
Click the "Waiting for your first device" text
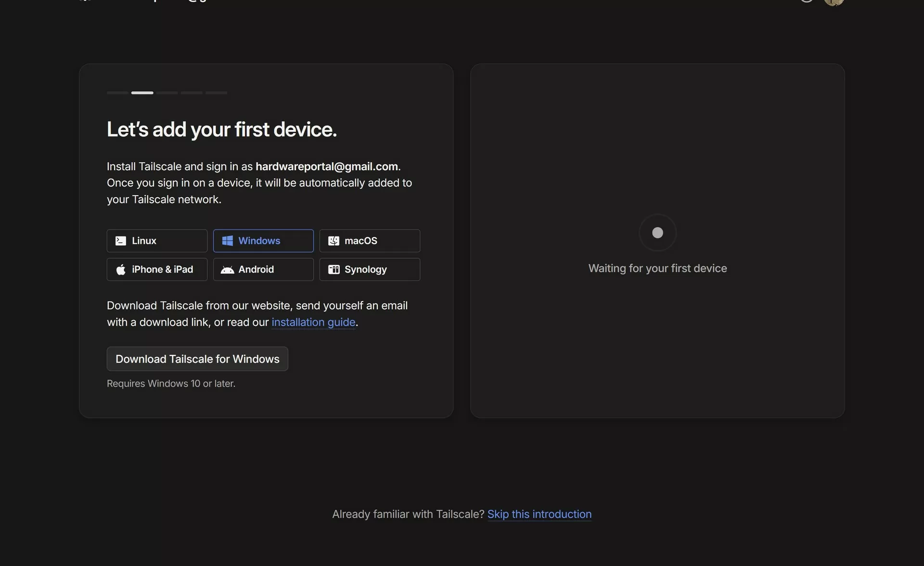[x=657, y=268]
